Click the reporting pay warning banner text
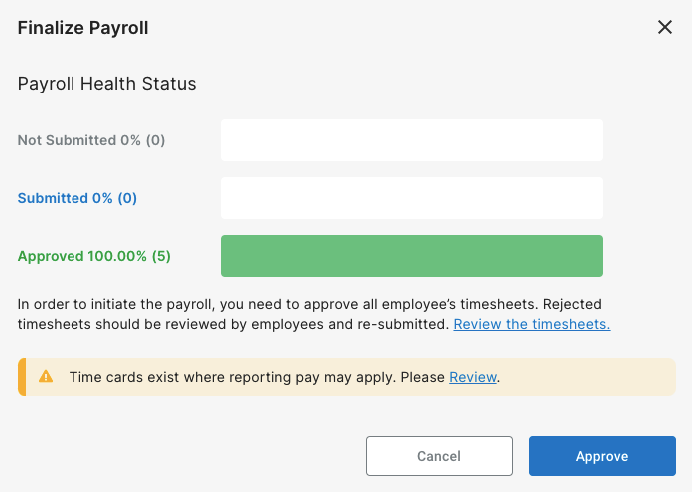Image resolution: width=692 pixels, height=492 pixels. [285, 377]
